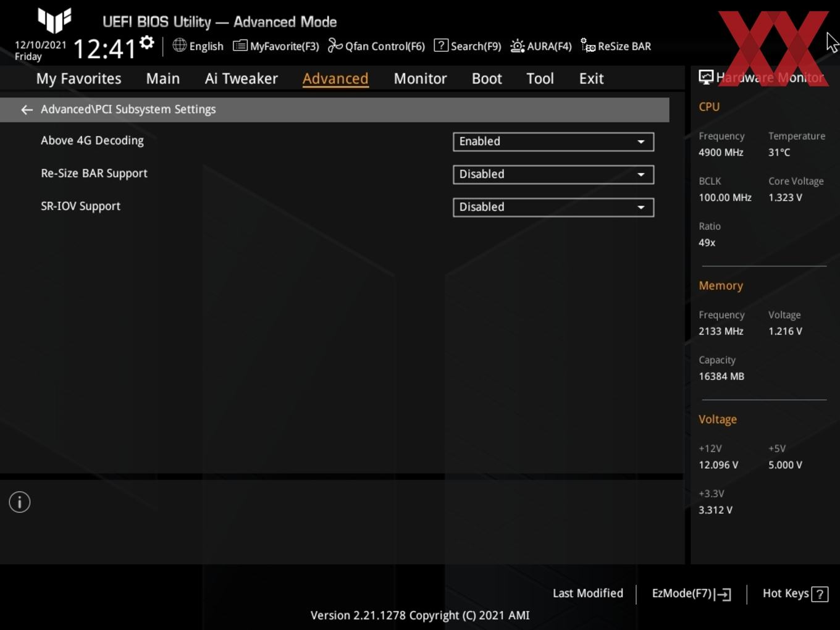Click the Version 2.21.1278 copyright text
Viewport: 840px width, 630px height.
point(420,615)
